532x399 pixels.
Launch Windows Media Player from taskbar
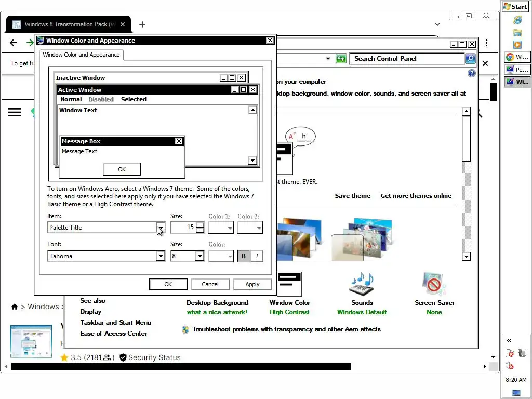pos(517,45)
